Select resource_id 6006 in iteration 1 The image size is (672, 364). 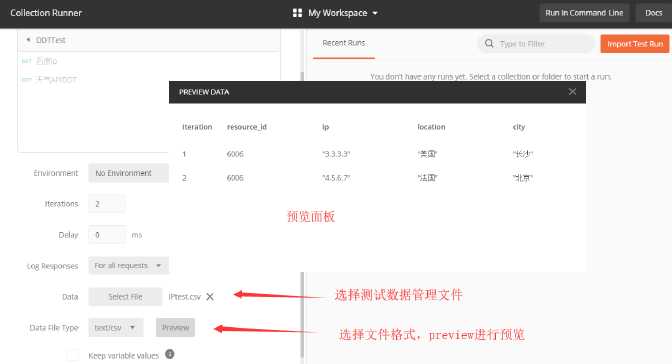click(x=235, y=154)
